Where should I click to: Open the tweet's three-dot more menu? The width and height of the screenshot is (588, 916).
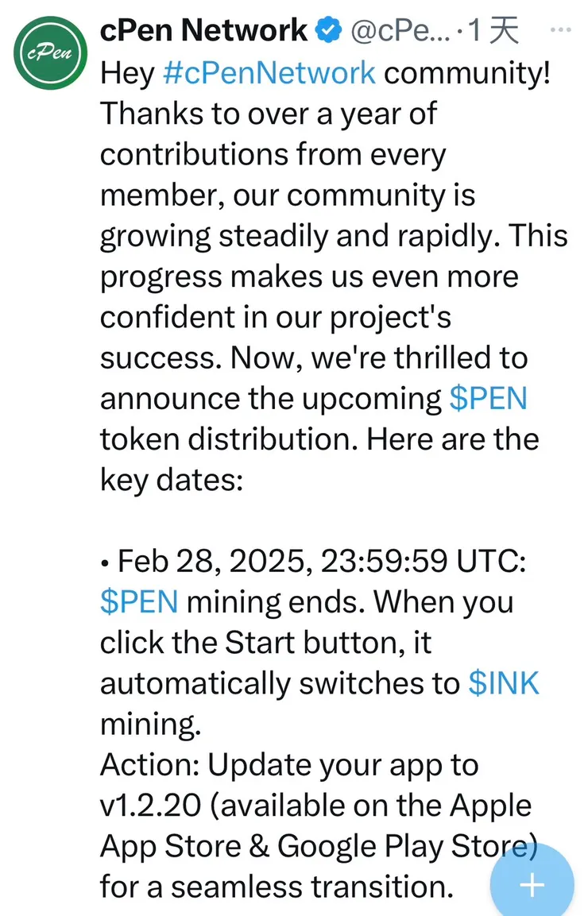(x=561, y=30)
